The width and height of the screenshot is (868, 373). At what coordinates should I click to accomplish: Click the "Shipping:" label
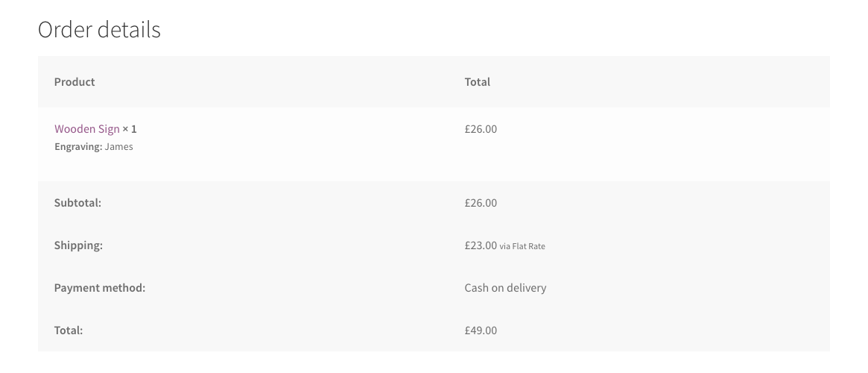[78, 245]
